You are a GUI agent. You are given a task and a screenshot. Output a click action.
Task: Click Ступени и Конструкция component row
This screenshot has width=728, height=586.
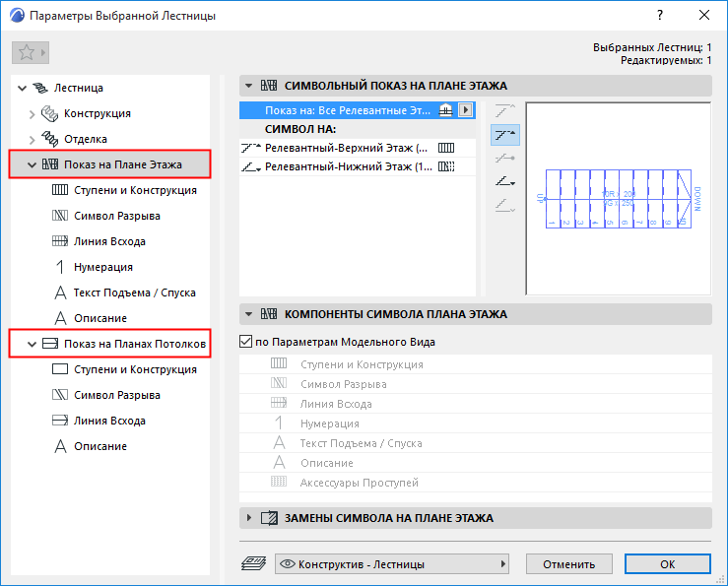476,364
